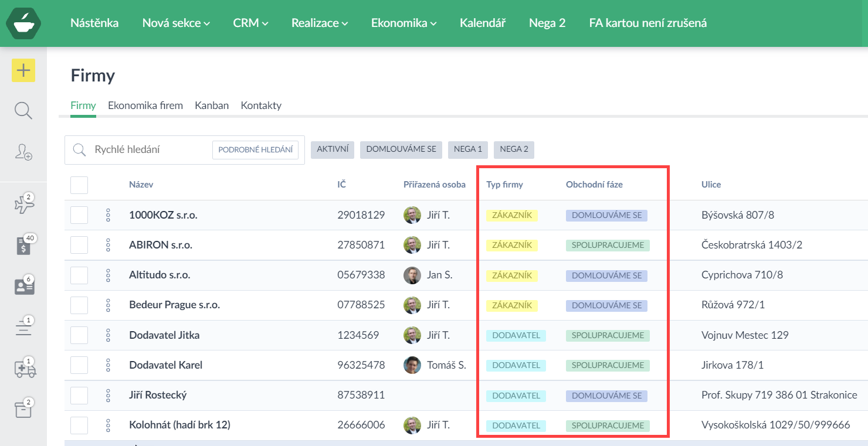Screen dimensions: 868x446
Task: Expand the Ekonomika dropdown menu
Action: (404, 23)
